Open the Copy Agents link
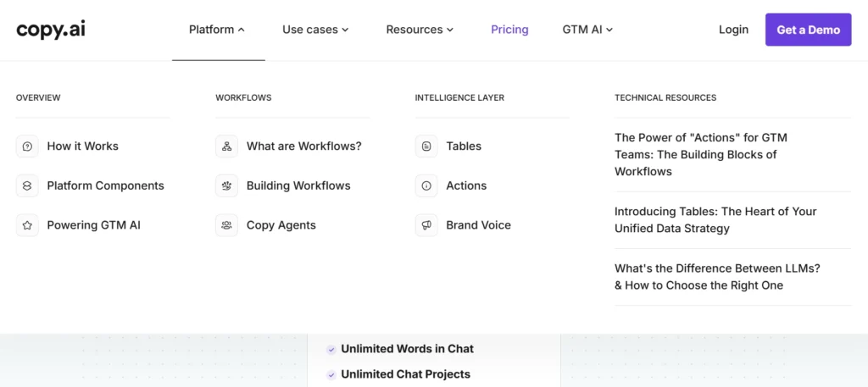Viewport: 868px width, 387px height. tap(281, 225)
